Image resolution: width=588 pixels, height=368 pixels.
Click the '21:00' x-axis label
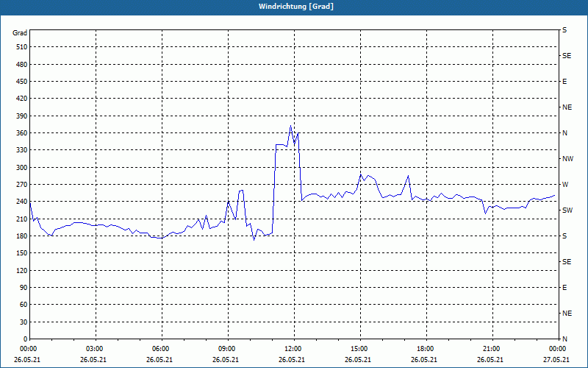(492, 349)
